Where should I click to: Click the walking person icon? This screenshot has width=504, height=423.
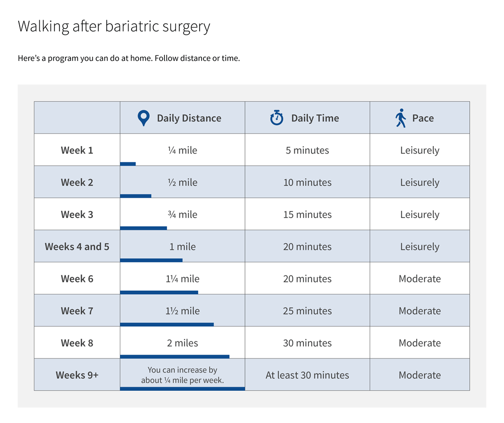coord(401,118)
